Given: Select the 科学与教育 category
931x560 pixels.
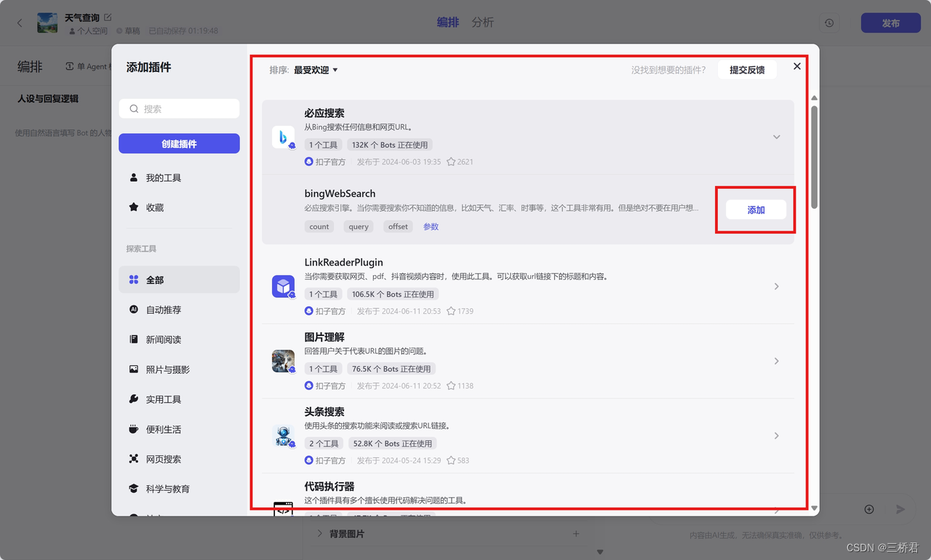Looking at the screenshot, I should 179,489.
